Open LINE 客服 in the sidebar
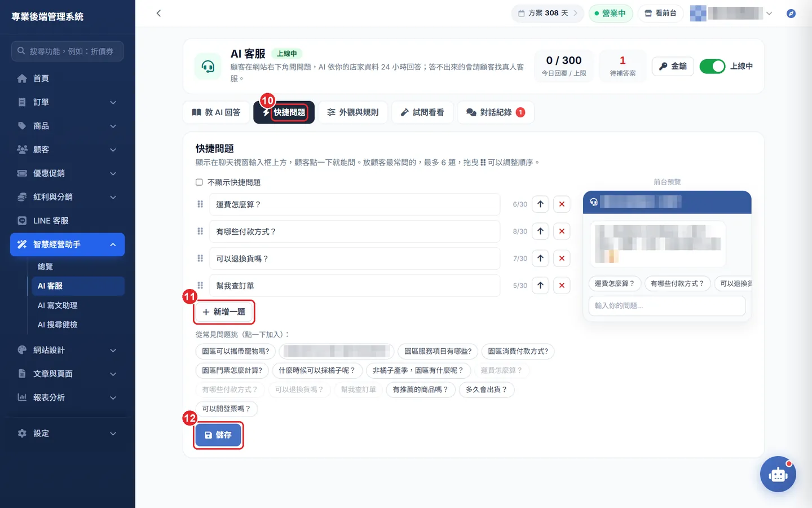Viewport: 812px width, 508px height. click(x=68, y=221)
